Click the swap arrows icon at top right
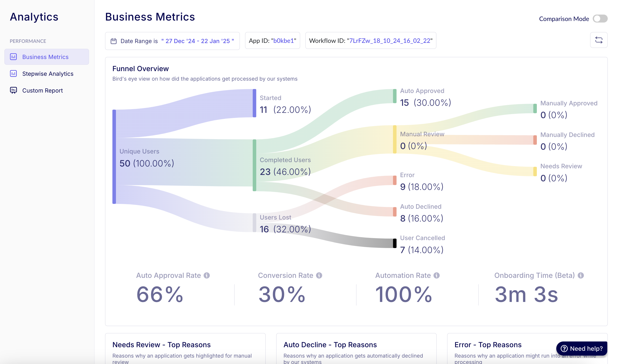This screenshot has height=364, width=617. coord(599,40)
